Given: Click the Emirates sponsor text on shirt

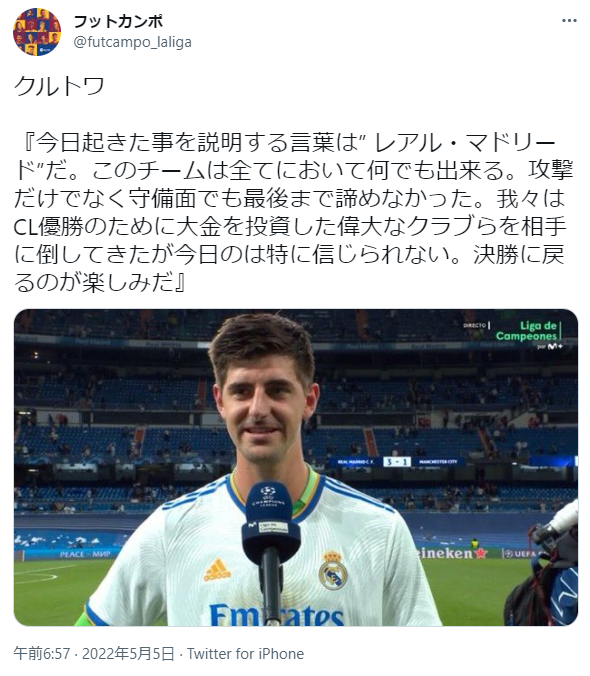Looking at the screenshot, I should [277, 614].
